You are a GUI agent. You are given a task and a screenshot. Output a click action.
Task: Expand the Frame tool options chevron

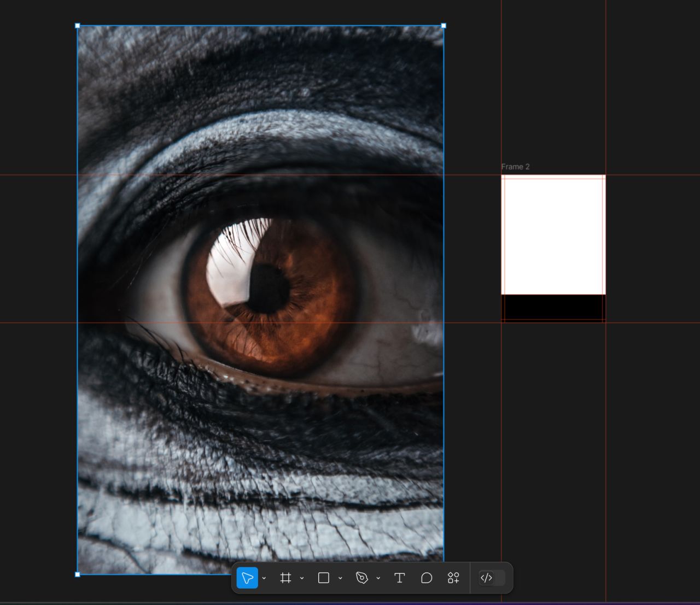click(302, 578)
